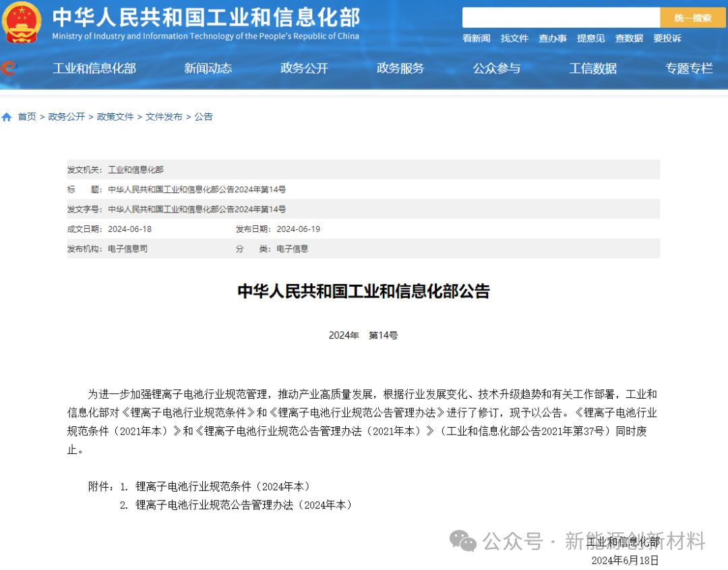Click 发布日期 value 2024-06-19
Screen dimensions: 728x570
(x=298, y=229)
